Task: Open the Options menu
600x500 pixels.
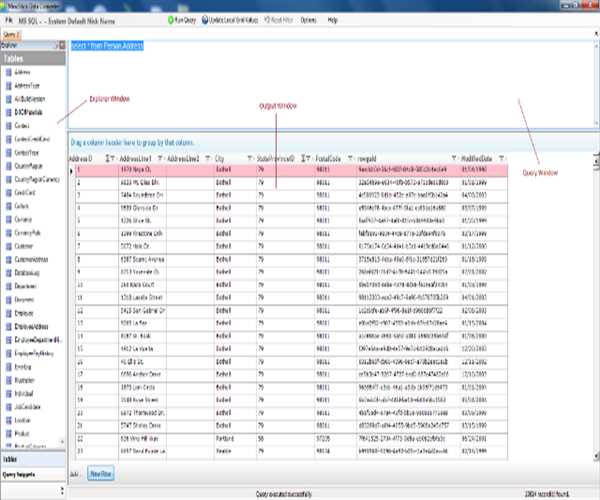Action: [x=308, y=20]
